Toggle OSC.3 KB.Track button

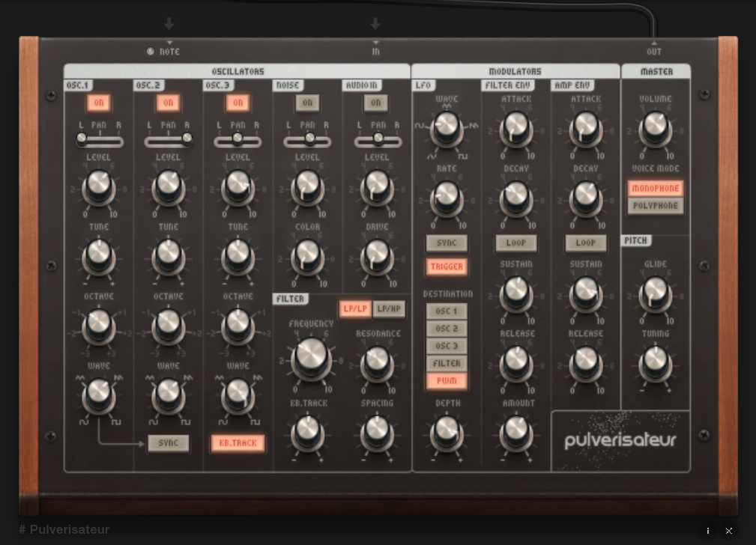click(238, 443)
